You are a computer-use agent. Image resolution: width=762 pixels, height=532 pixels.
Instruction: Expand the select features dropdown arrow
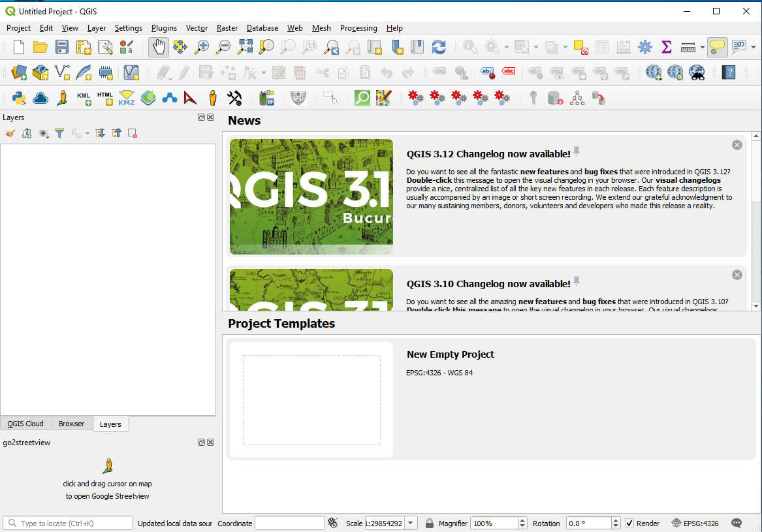click(x=536, y=47)
